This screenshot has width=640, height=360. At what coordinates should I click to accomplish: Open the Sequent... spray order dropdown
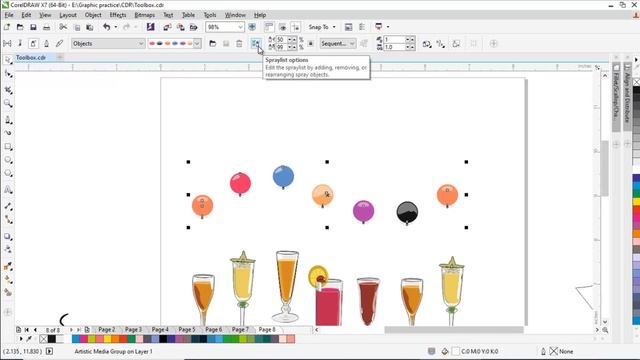tap(338, 43)
